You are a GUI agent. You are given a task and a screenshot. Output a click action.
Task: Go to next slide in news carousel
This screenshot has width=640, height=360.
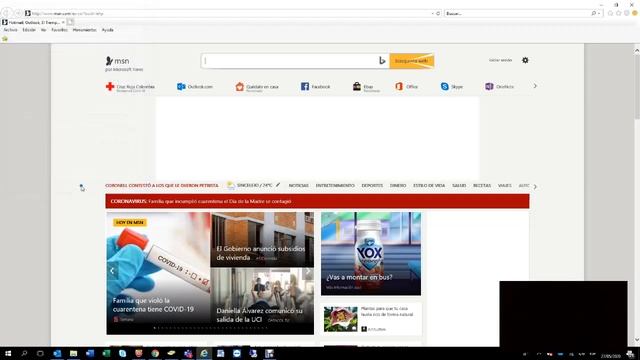(x=308, y=271)
